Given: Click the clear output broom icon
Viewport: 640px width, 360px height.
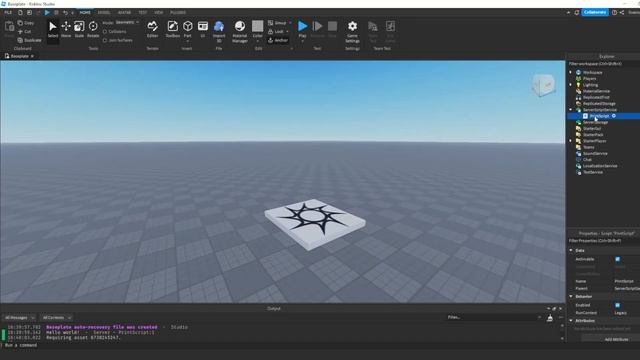Looking at the screenshot, I should click(550, 318).
